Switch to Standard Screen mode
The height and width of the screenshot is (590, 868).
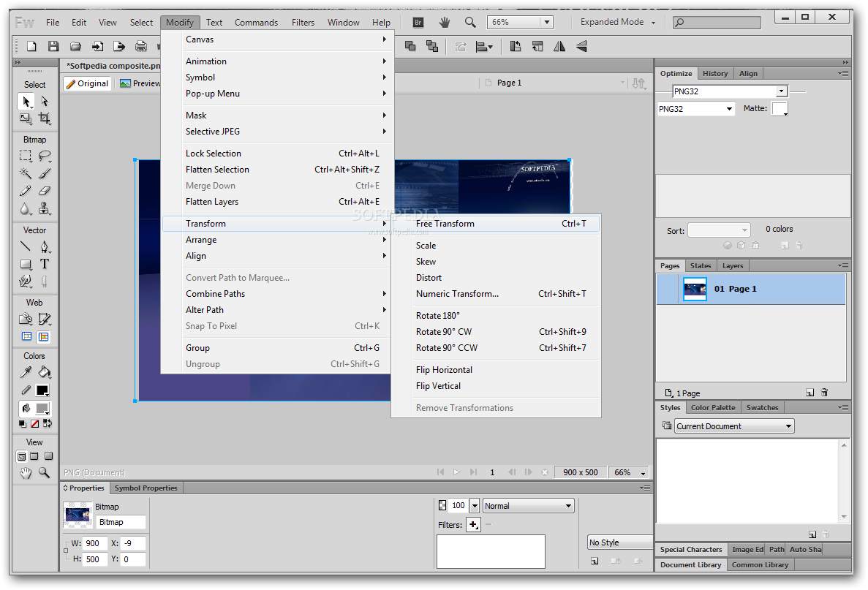[x=22, y=457]
